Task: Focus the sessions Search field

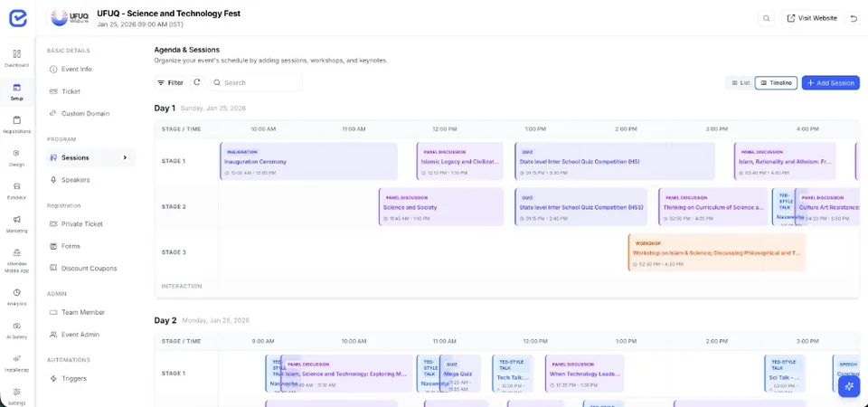Action: pyautogui.click(x=255, y=82)
